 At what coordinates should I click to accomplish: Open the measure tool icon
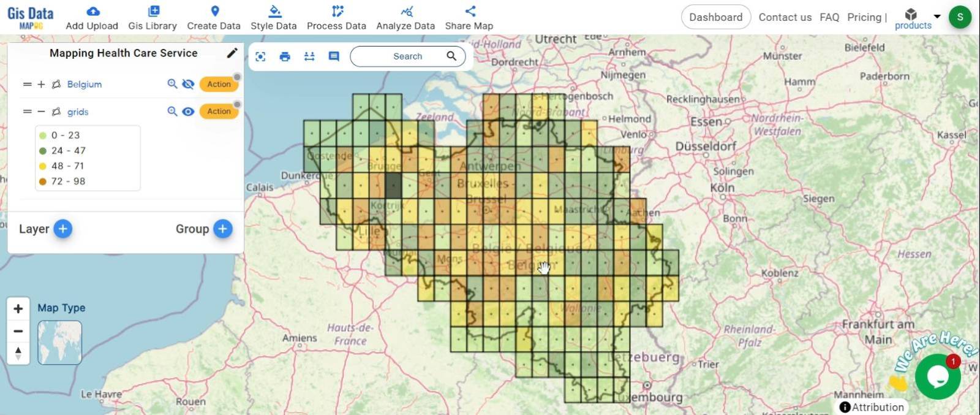pyautogui.click(x=309, y=56)
